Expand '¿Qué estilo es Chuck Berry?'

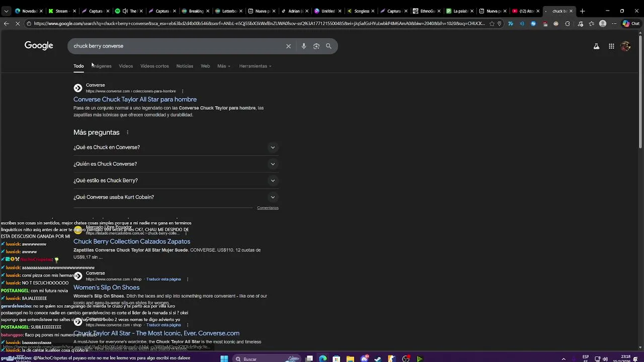[x=176, y=180]
